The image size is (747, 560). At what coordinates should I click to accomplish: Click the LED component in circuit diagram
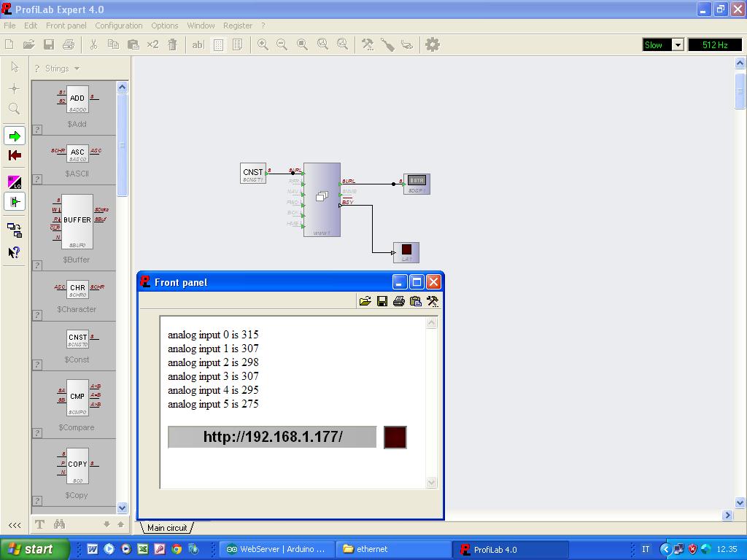tap(406, 252)
